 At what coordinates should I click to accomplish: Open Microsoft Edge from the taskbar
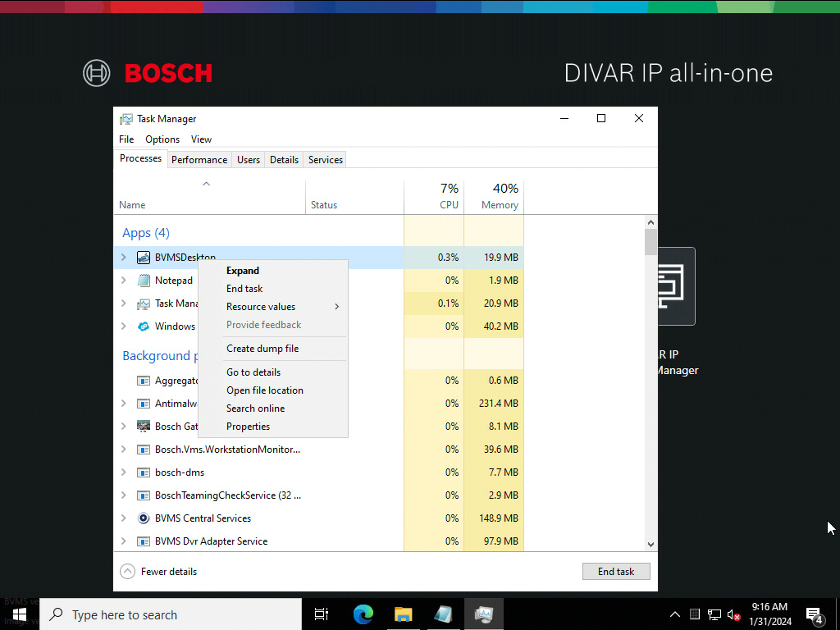363,614
